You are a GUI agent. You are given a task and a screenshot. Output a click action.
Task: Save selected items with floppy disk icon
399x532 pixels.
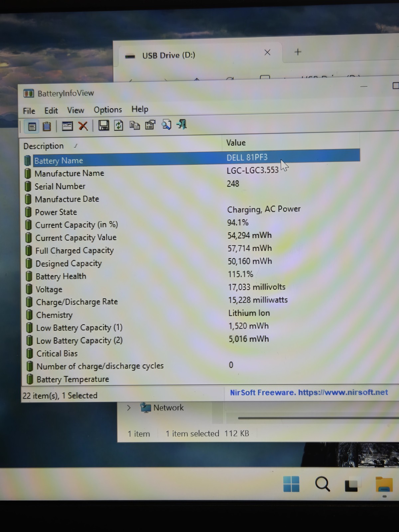[x=103, y=126]
